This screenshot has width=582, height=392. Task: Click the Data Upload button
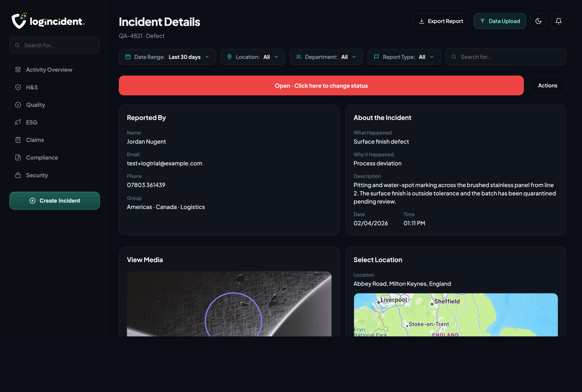tap(500, 21)
